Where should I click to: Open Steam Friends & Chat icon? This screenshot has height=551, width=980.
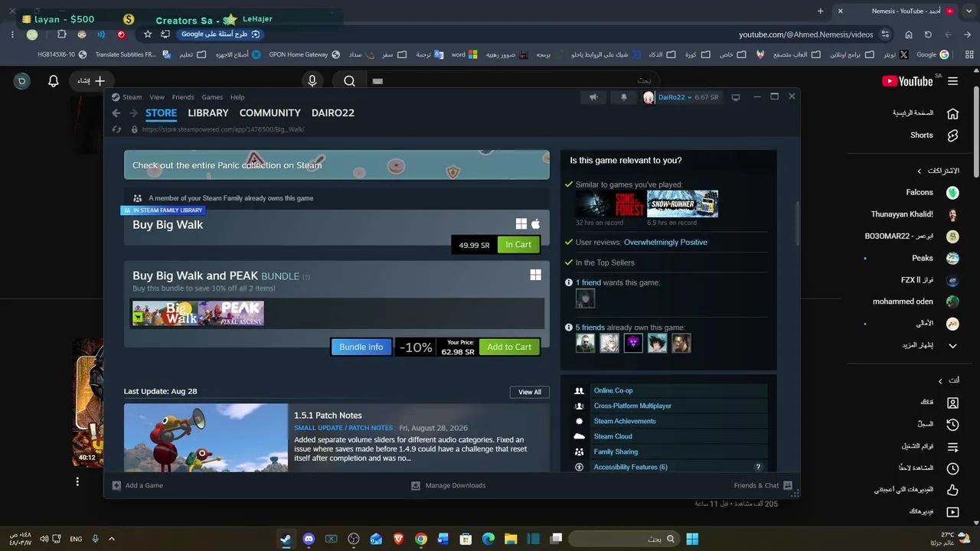[x=788, y=485]
